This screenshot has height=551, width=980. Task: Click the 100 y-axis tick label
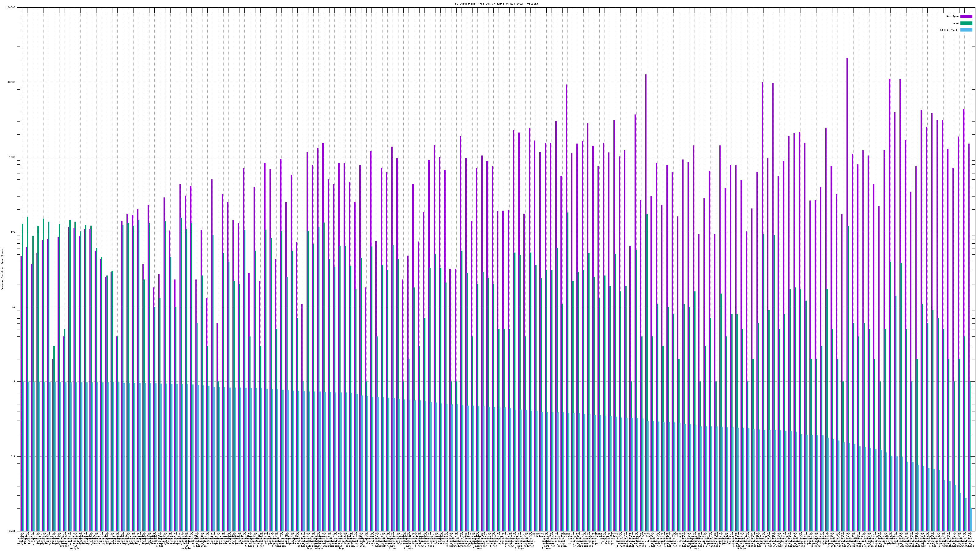pos(13,232)
